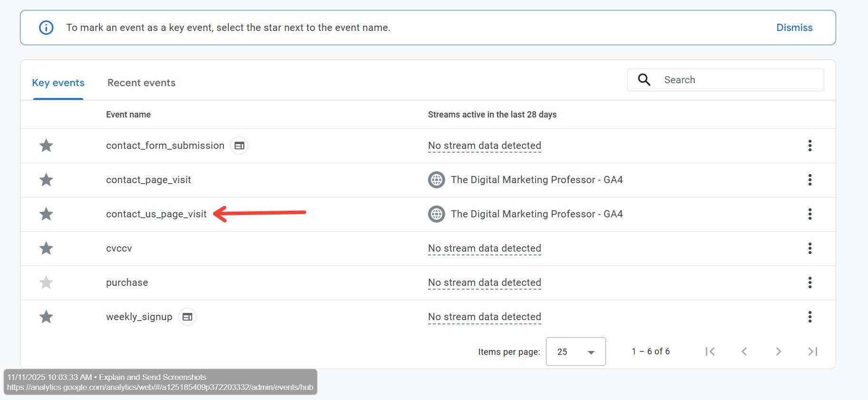Dismiss the key event info banner
This screenshot has height=400, width=868.
[x=794, y=28]
